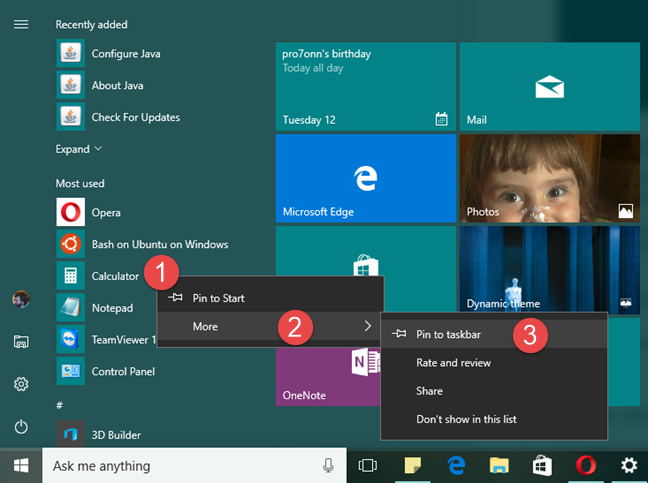Open Task View on the taskbar
648x483 pixels.
click(368, 466)
